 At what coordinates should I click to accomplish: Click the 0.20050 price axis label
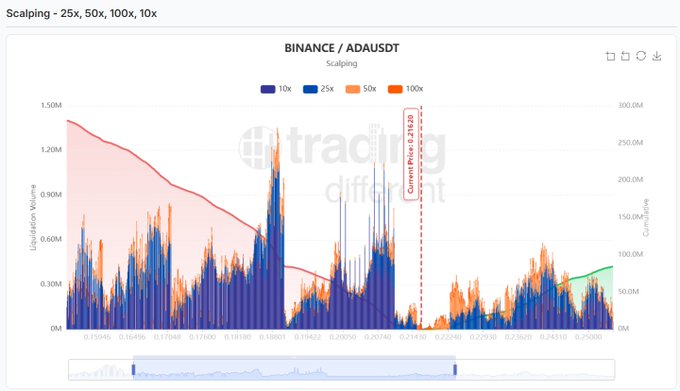343,337
